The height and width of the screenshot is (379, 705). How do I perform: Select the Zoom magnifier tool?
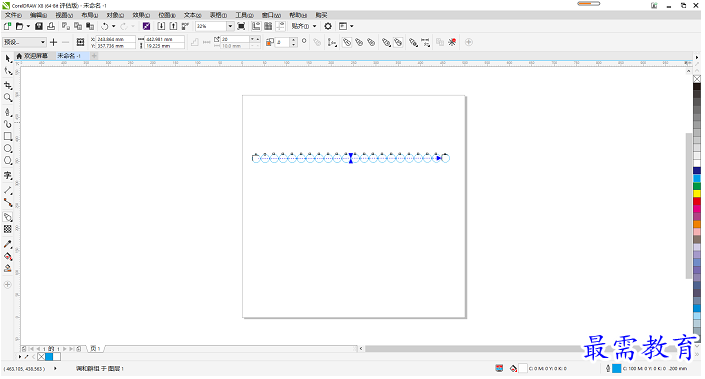click(x=8, y=98)
